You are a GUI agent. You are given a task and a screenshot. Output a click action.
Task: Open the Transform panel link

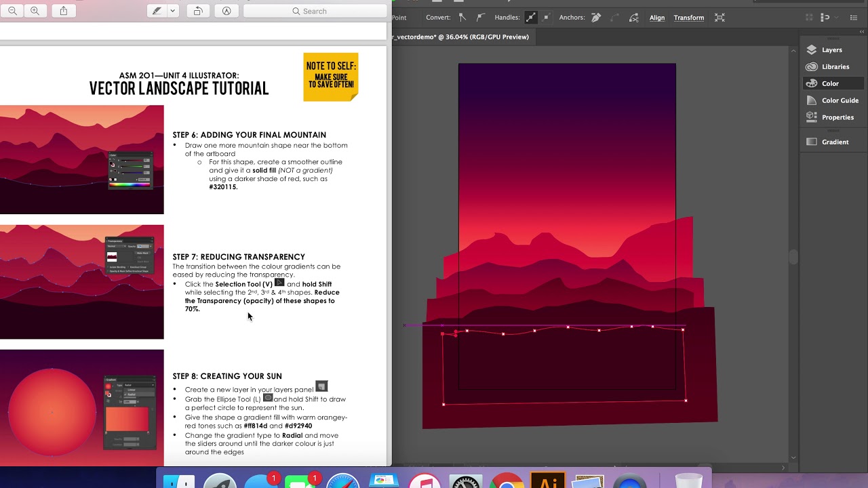689,18
